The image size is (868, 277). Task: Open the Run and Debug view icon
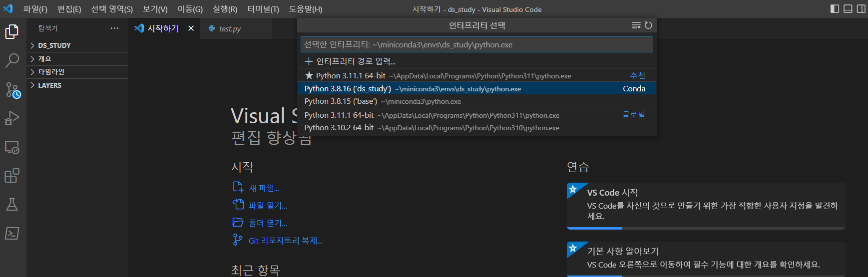(x=12, y=118)
